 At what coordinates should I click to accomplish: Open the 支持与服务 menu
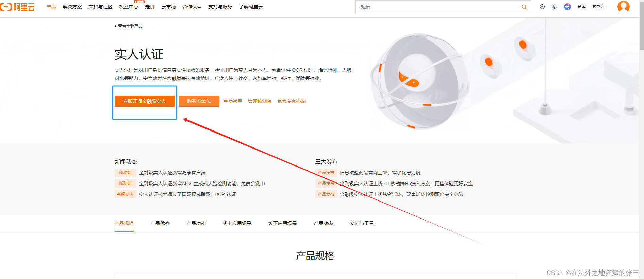pos(220,7)
